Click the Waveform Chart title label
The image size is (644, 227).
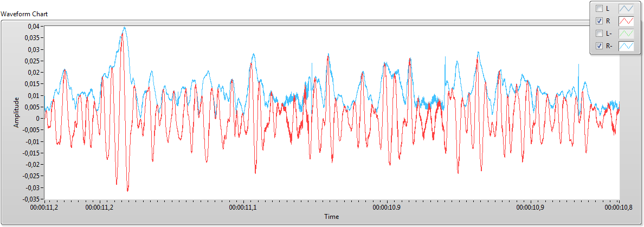(24, 14)
